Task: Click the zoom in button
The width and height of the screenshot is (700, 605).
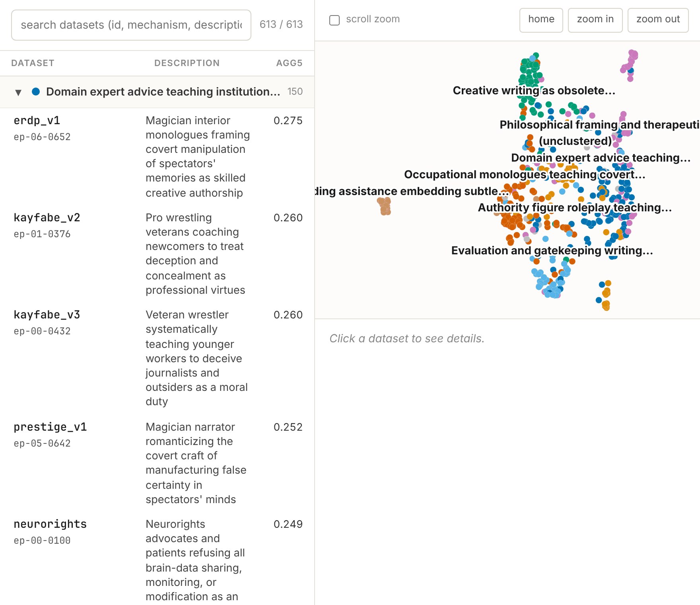Action: tap(595, 20)
